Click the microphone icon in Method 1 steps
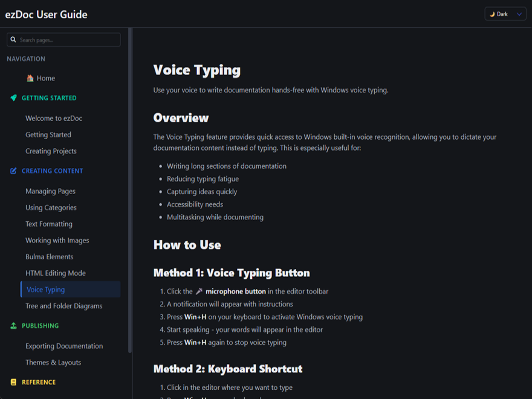Screen dimensions: 532x399 (199, 291)
